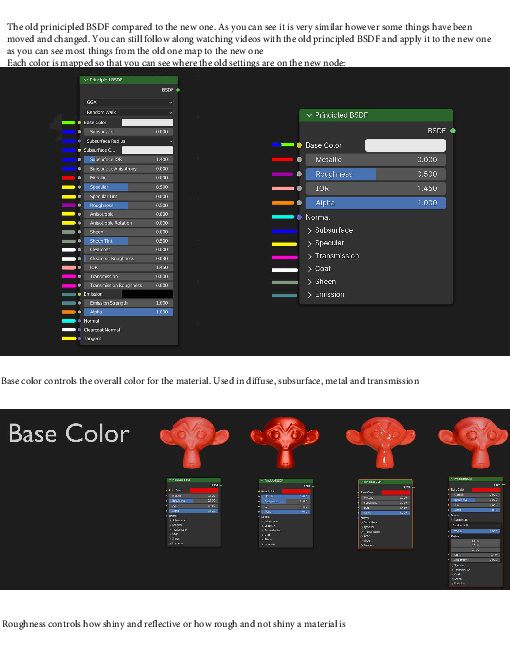This screenshot has height=660, width=510.
Task: Click the Alpha socket on old node
Action: point(80,312)
